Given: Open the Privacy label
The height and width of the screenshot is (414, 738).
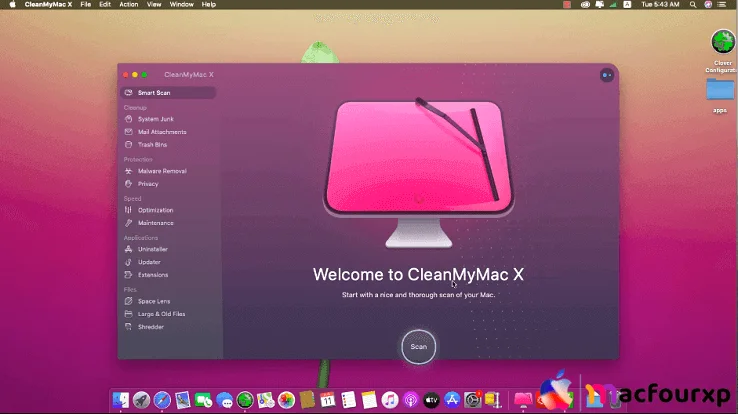Looking at the screenshot, I should 148,183.
